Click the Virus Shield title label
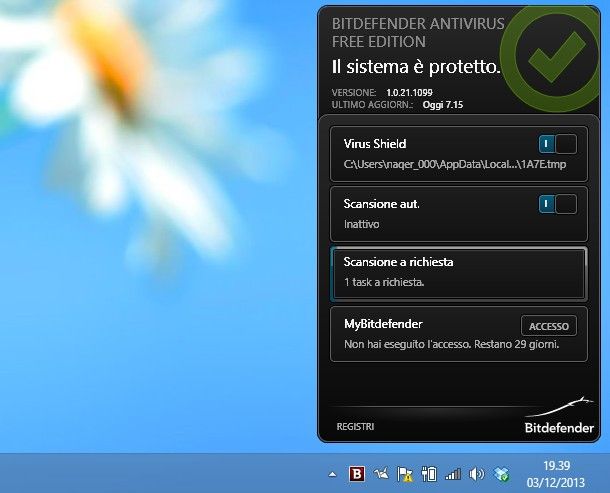The width and height of the screenshot is (610, 493). (375, 144)
